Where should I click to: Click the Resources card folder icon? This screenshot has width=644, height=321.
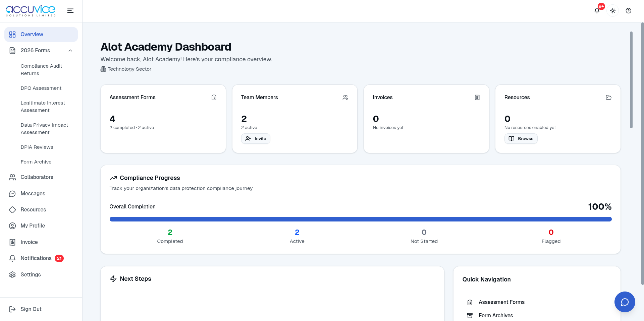point(608,98)
